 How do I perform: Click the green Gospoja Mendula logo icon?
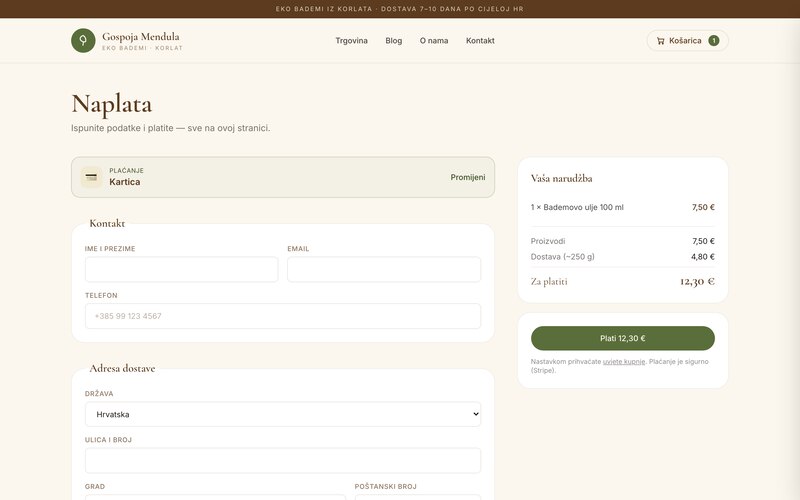pos(83,40)
